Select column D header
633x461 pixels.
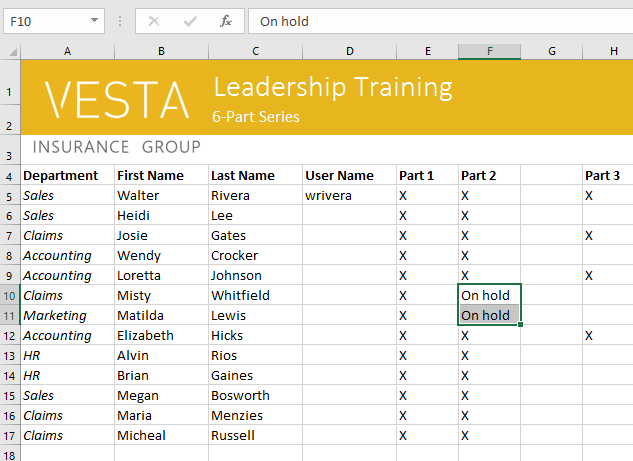click(x=349, y=51)
